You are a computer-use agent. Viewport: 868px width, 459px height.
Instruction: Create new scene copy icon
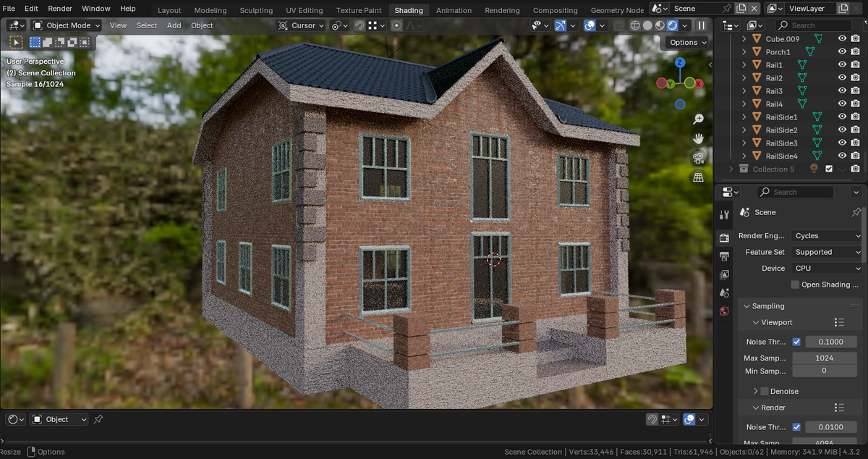coord(741,9)
